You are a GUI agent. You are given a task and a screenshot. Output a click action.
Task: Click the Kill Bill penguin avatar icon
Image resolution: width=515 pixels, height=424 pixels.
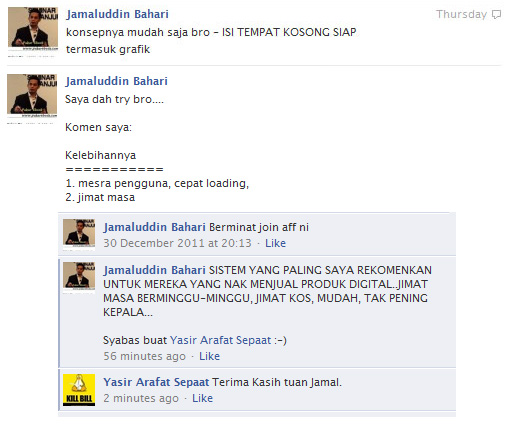(79, 390)
